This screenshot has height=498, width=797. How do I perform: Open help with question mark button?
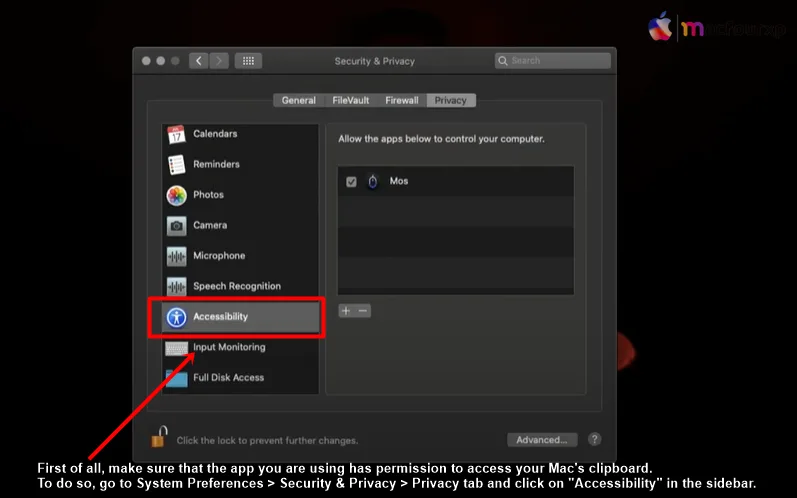pyautogui.click(x=594, y=439)
